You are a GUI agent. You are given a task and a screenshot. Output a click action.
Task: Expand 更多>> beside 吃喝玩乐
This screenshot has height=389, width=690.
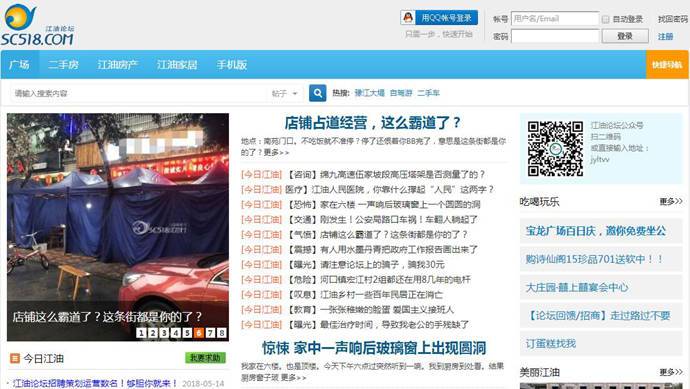click(671, 202)
